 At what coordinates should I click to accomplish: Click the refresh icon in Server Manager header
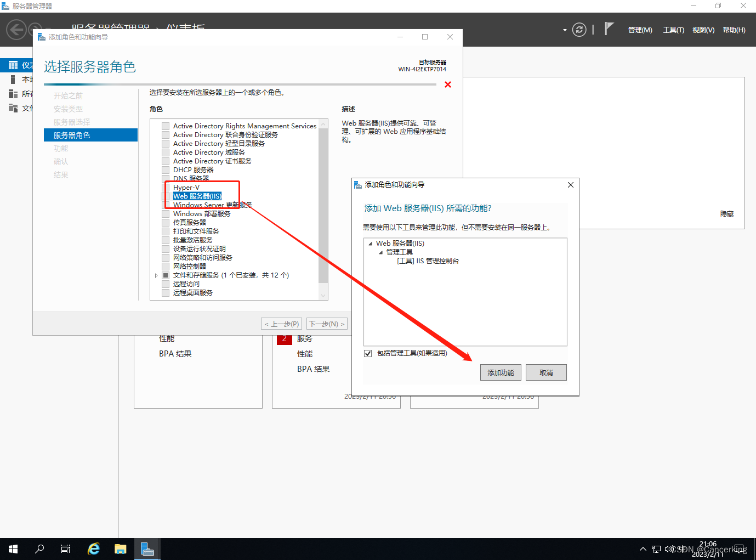click(579, 30)
